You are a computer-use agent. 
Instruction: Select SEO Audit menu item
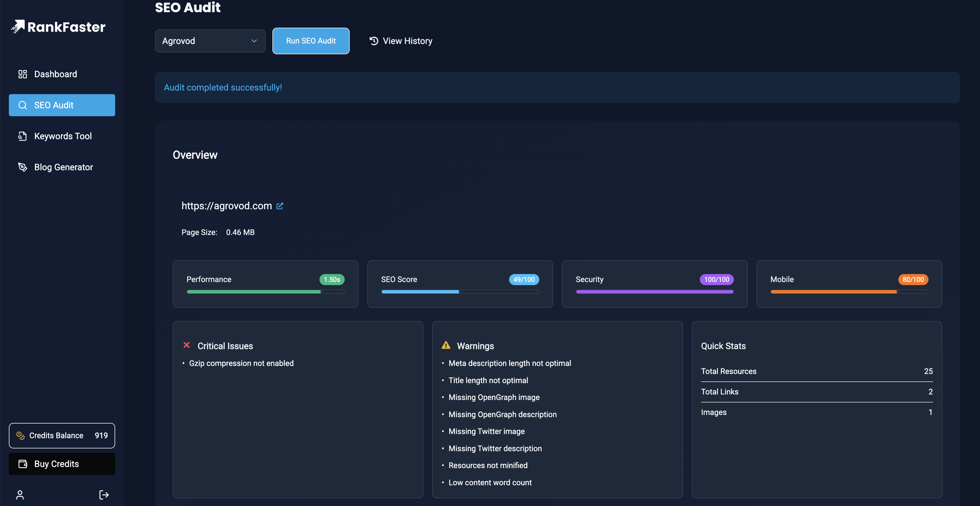click(x=62, y=105)
